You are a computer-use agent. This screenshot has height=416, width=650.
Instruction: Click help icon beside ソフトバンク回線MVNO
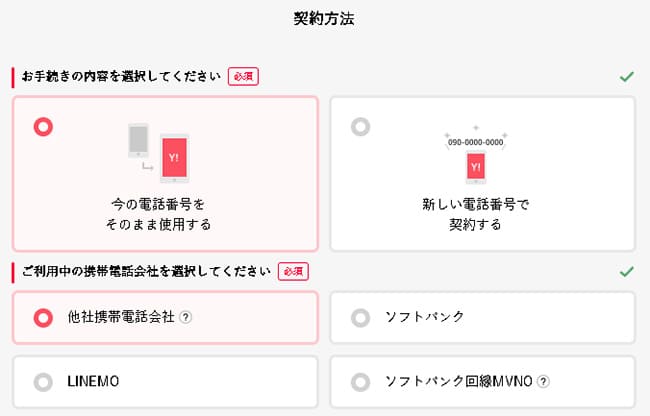point(544,381)
